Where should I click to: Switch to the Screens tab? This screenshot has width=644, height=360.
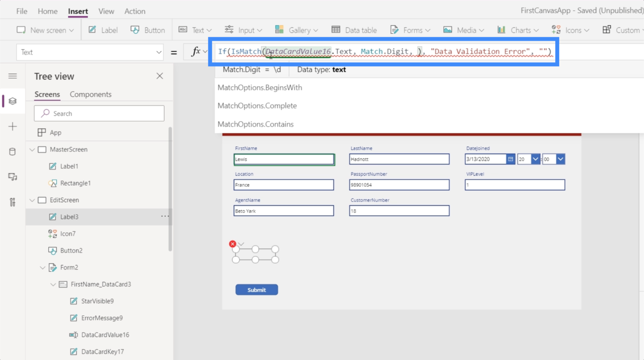coord(47,94)
